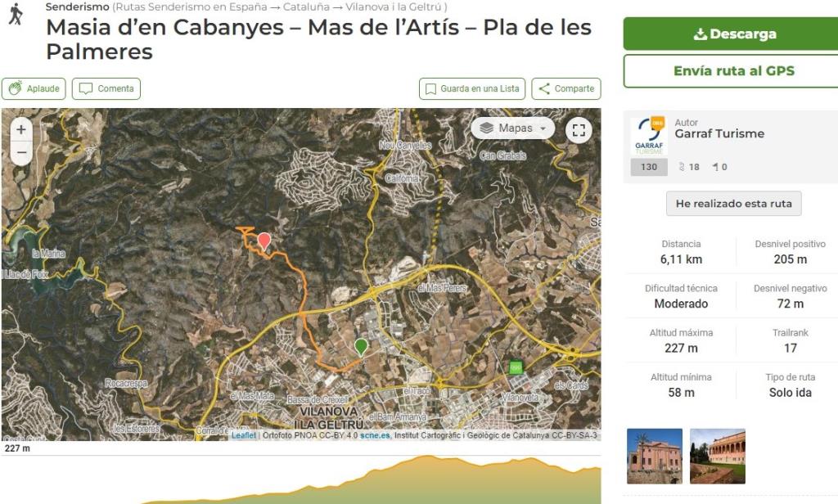Open the Garraf Turisme author profile
The height and width of the screenshot is (504, 838).
click(719, 133)
